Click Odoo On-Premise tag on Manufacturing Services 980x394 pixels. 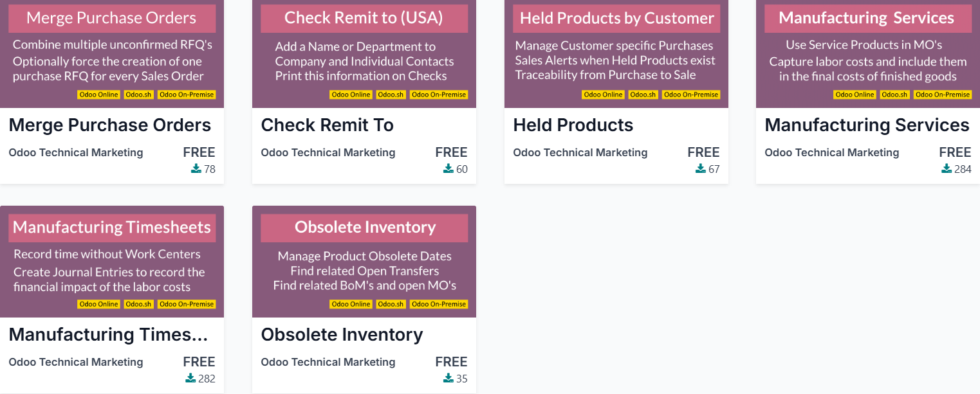(943, 94)
